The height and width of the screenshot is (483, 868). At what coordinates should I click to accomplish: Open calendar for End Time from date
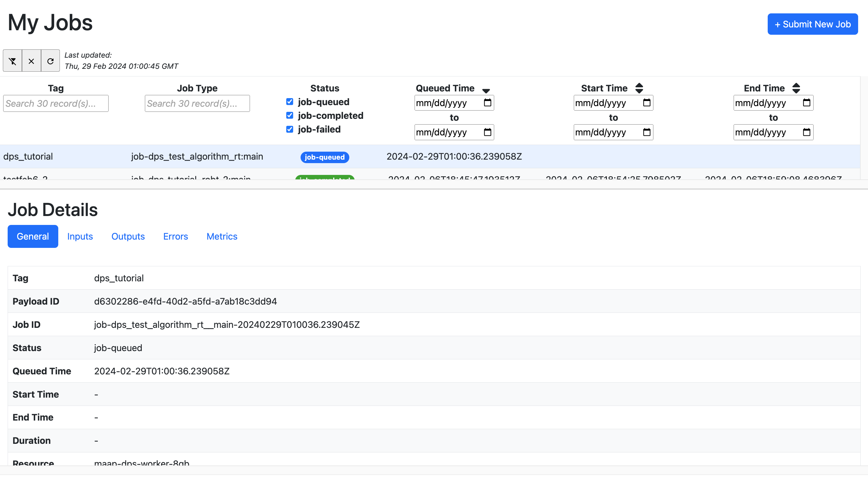807,103
